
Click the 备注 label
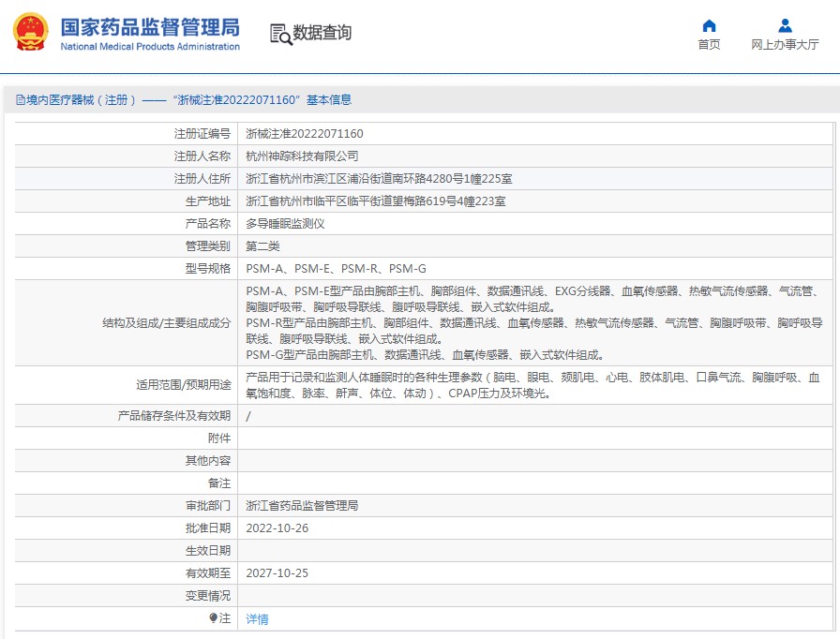click(x=219, y=483)
